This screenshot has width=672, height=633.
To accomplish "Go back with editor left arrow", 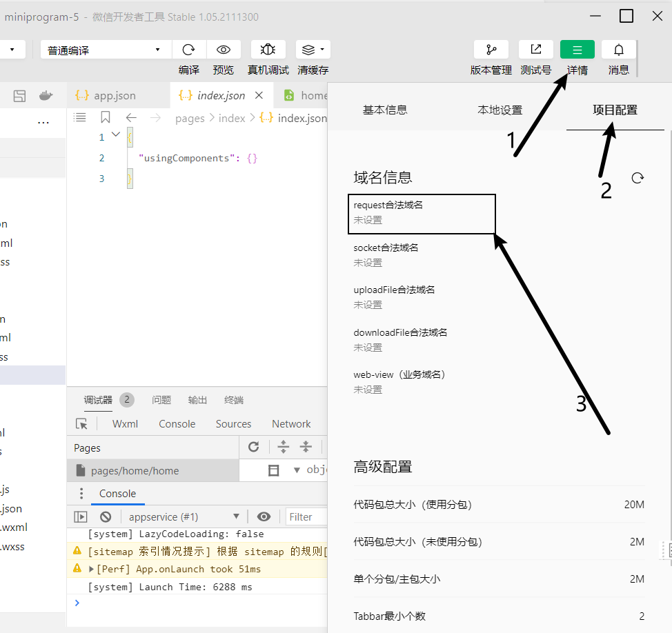I will [x=131, y=117].
